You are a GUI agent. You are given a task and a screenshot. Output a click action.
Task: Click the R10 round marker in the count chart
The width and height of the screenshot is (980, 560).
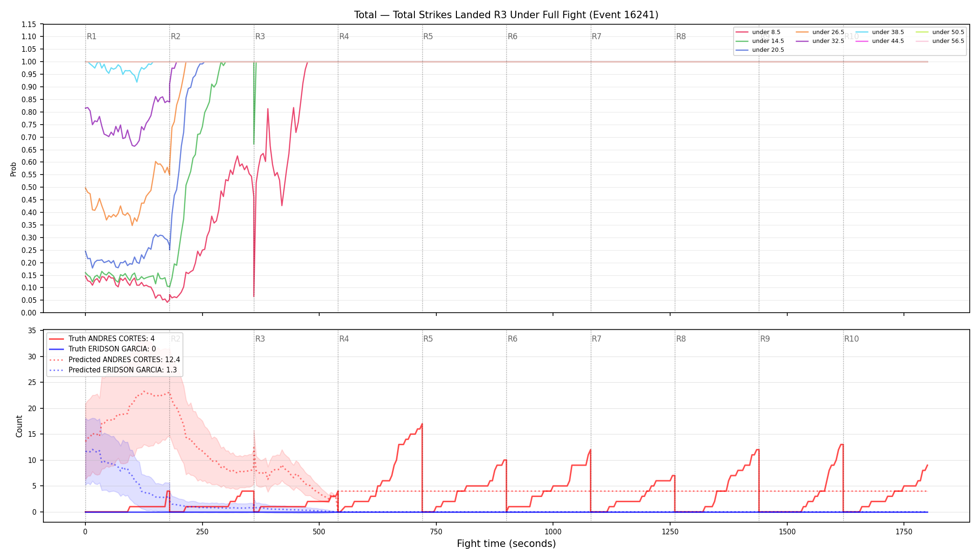(x=851, y=339)
